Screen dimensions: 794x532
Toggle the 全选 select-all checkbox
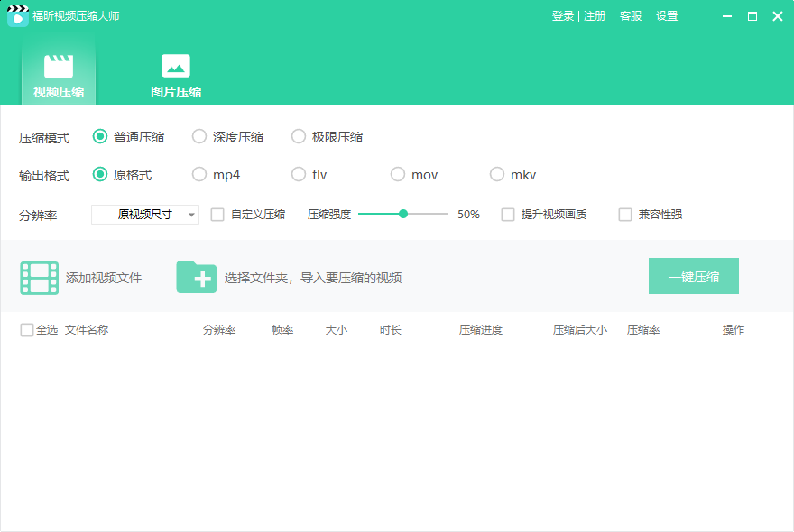point(26,330)
